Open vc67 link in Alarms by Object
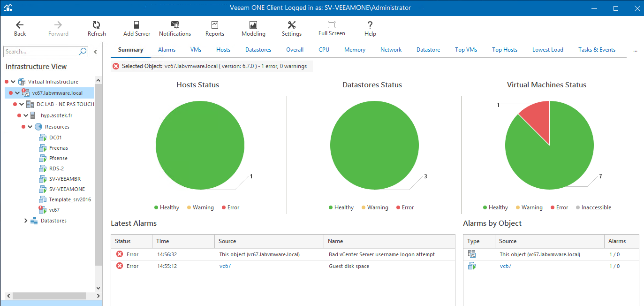Image resolution: width=644 pixels, height=306 pixels. (x=506, y=266)
